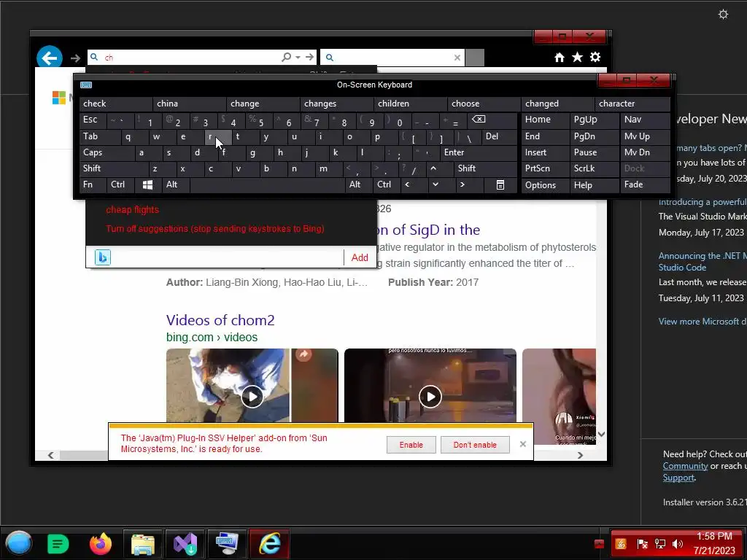Select the 'china' word prediction
This screenshot has width=747, height=560.
coord(190,104)
